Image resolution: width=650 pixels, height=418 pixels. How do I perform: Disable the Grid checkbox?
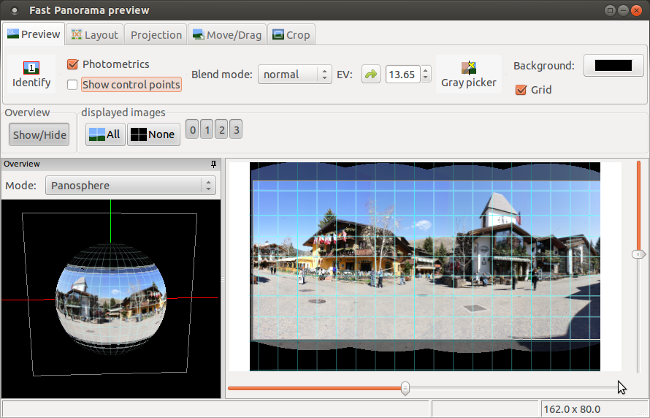[x=520, y=90]
